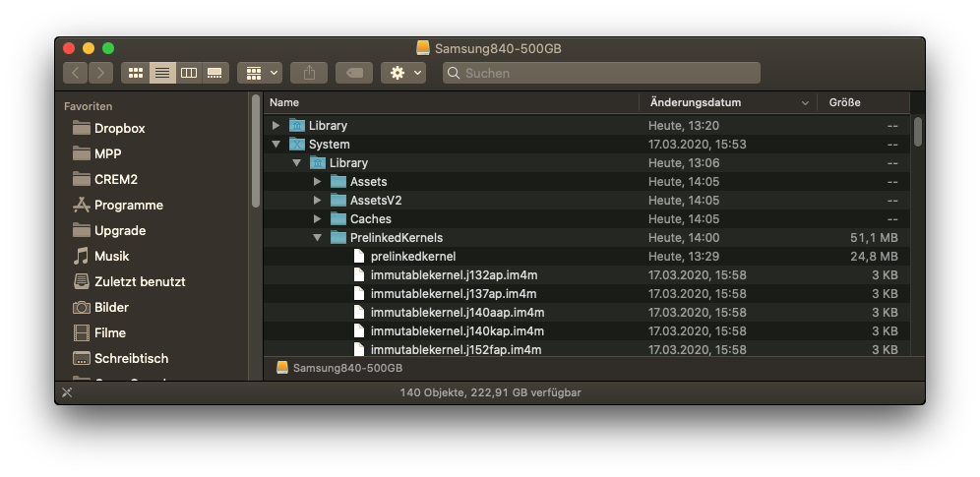The width and height of the screenshot is (980, 477).
Task: Select immutablekernel.j140kap.im4m file
Action: tap(586, 331)
